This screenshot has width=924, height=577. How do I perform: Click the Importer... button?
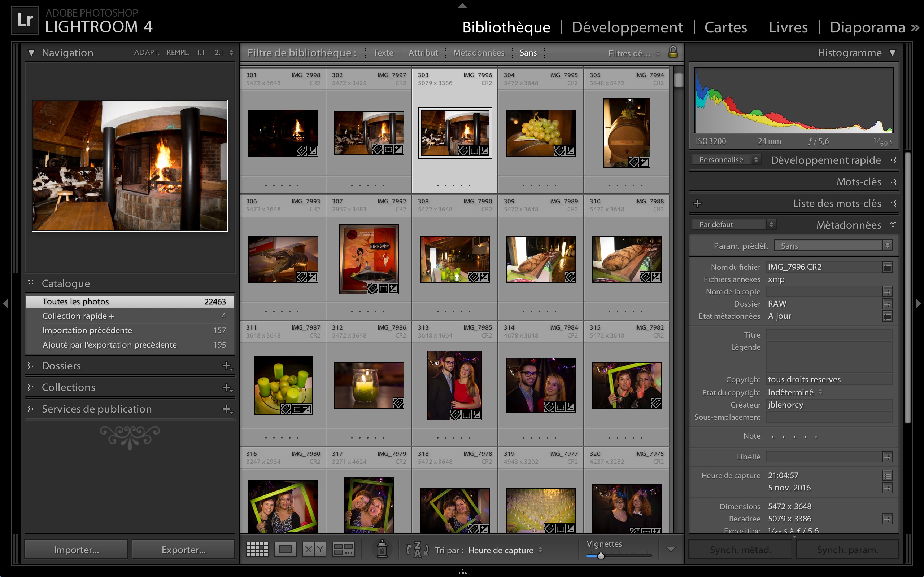77,550
